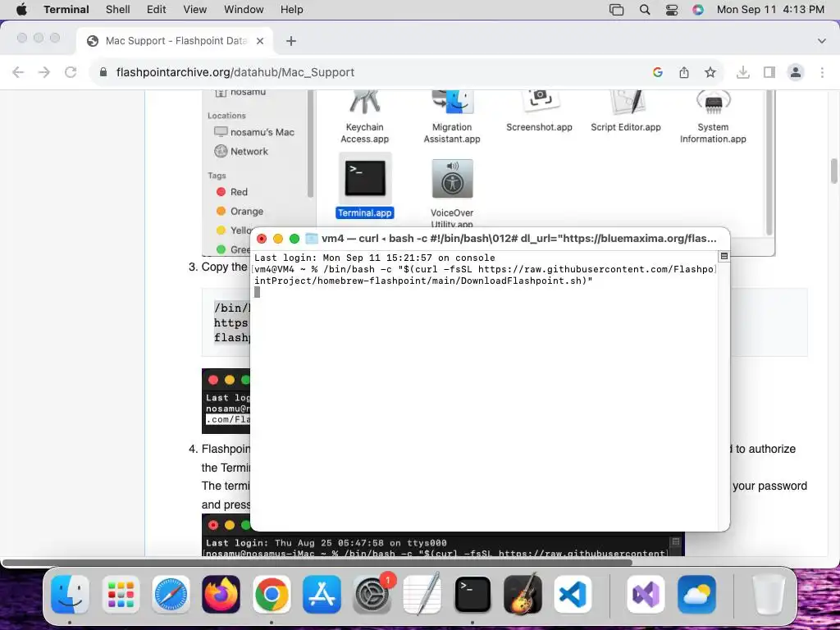This screenshot has height=630, width=840.
Task: Open the Terminal application menu
Action: tap(66, 10)
